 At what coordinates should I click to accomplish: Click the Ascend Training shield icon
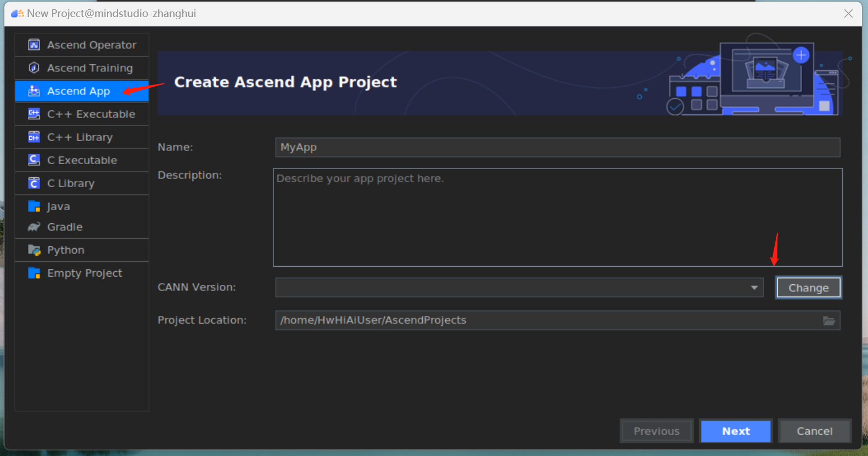34,68
